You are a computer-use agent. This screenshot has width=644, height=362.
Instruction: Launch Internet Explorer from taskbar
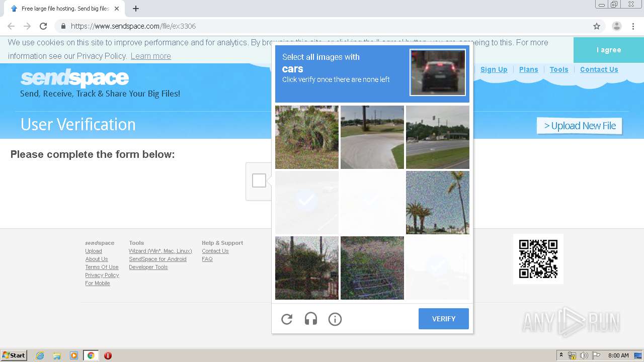tap(40, 355)
